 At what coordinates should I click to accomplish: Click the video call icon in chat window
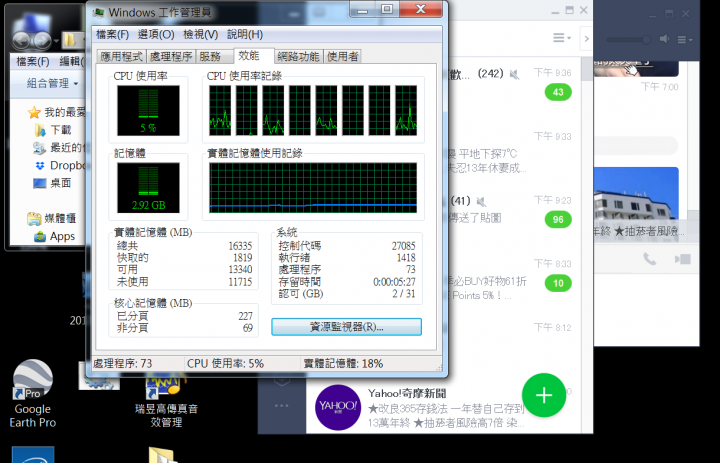pos(683,260)
